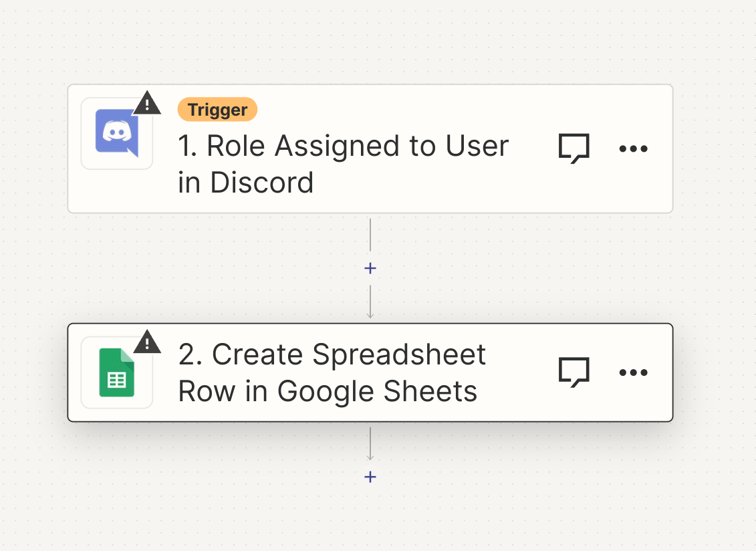Open comments for Create Spreadsheet Row step
Screen dimensions: 756x551
574,372
